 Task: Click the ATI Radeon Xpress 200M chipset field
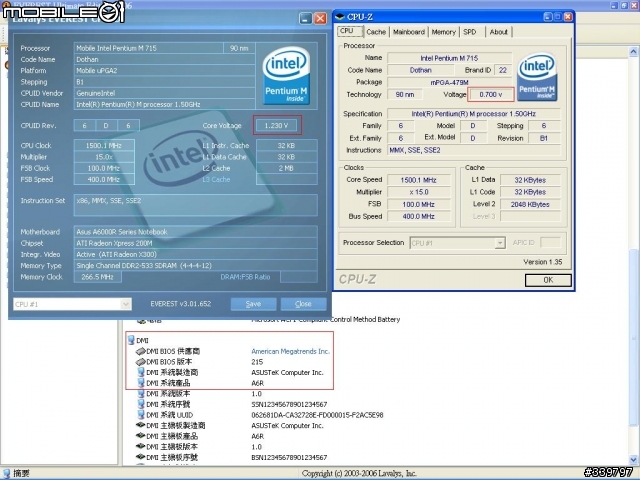[196, 243]
